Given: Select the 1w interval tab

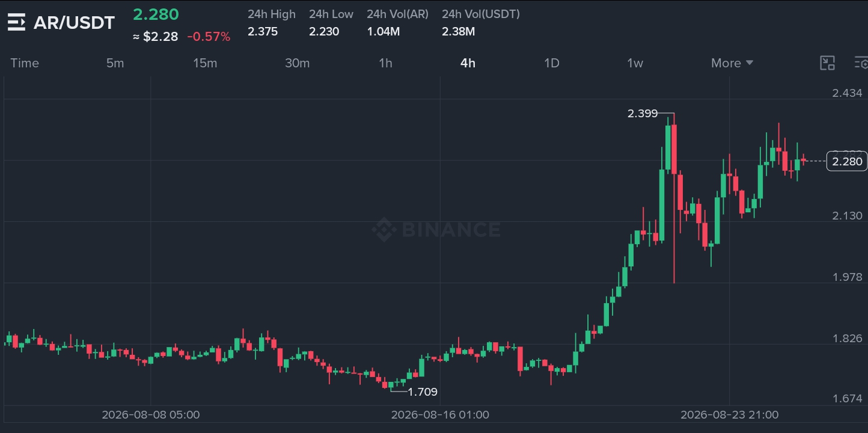Looking at the screenshot, I should coord(635,63).
